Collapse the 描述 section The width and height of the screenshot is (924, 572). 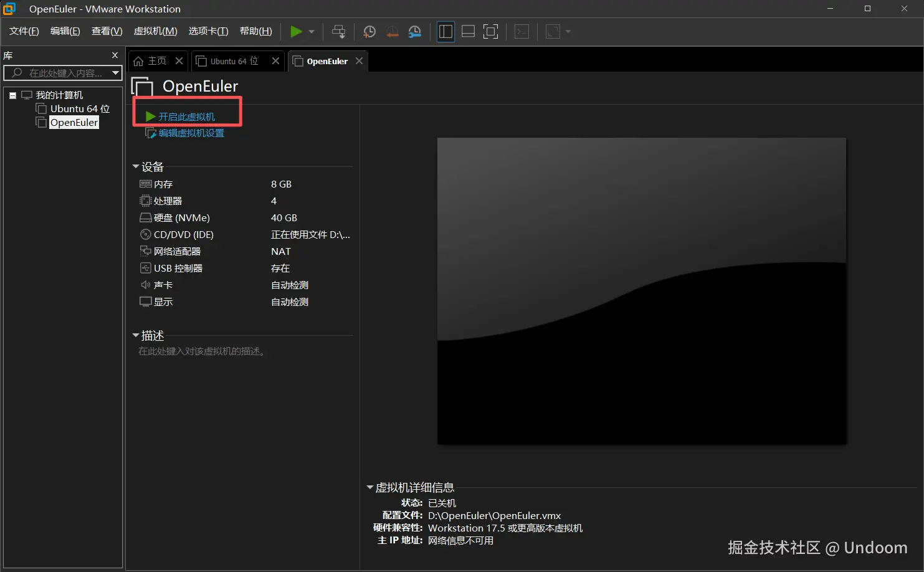point(136,335)
